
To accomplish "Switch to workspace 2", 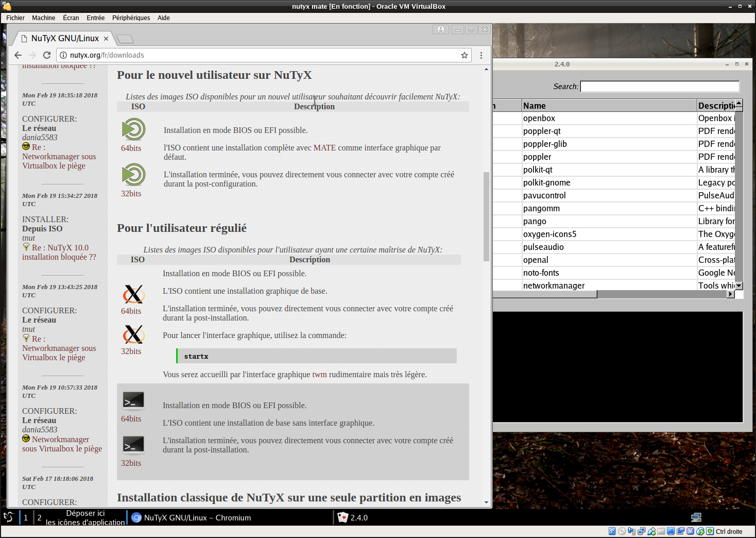I will [x=39, y=517].
